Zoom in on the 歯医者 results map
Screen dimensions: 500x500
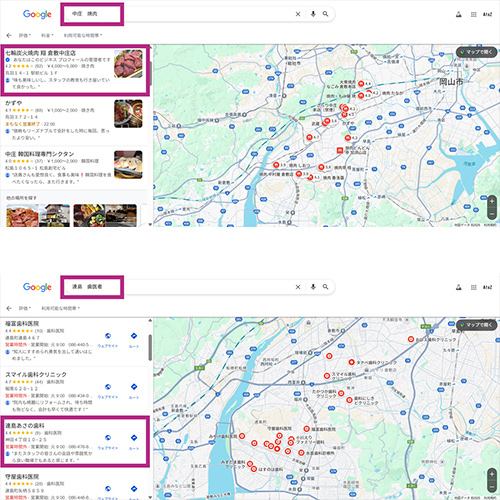[x=492, y=474]
